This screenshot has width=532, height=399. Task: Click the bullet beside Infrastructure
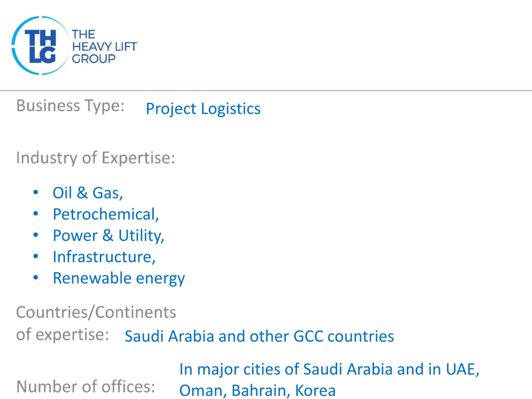36,256
